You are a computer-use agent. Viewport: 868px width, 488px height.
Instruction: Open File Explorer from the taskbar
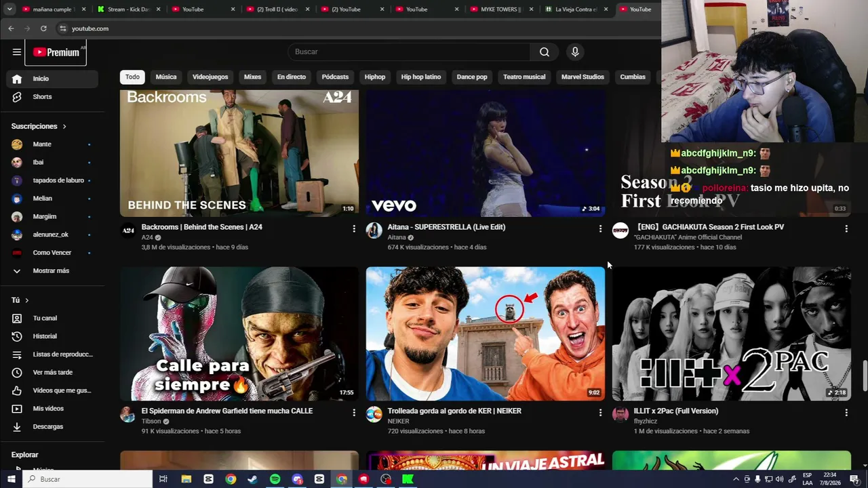(x=186, y=479)
